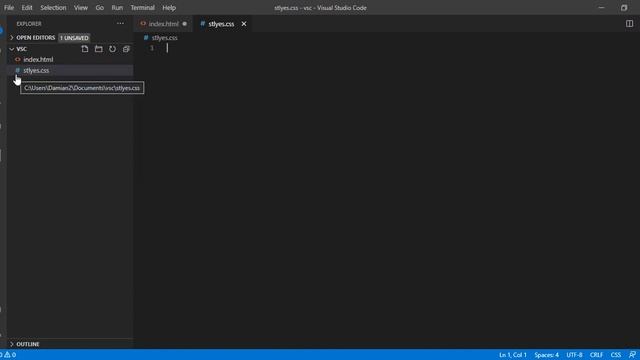Change indentation via Spaces: 4
The image size is (640, 360).
[547, 355]
